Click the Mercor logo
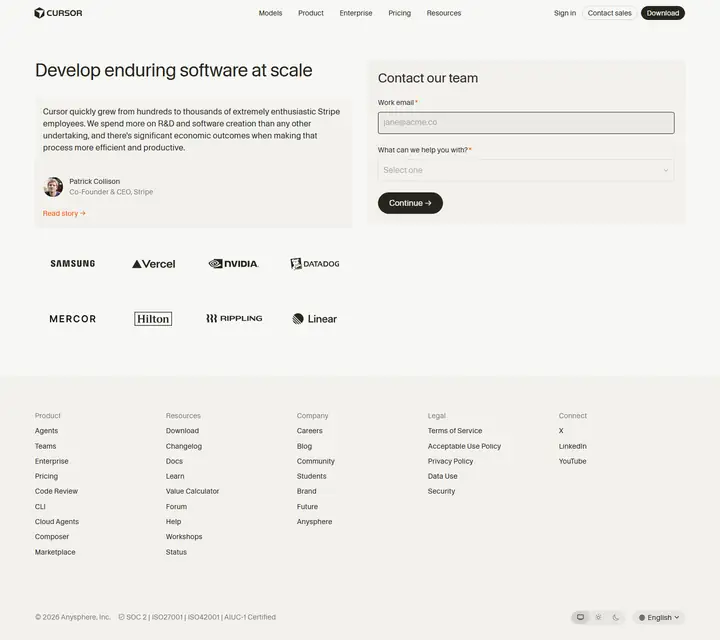 pos(73,319)
